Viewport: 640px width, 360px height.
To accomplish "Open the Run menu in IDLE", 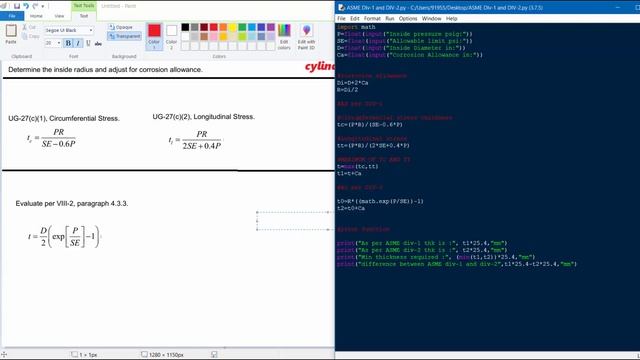I will (x=390, y=19).
